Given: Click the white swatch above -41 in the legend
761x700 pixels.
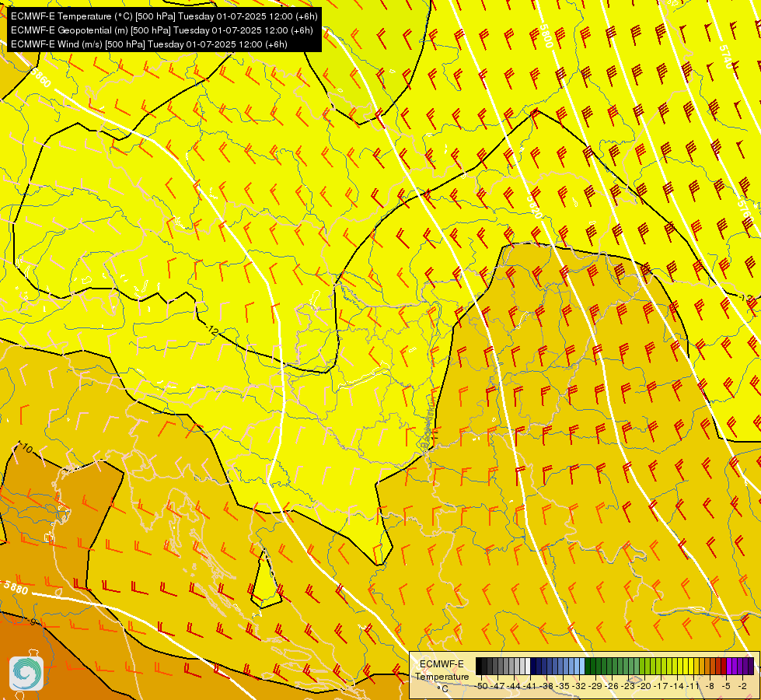Looking at the screenshot, I should tap(528, 666).
